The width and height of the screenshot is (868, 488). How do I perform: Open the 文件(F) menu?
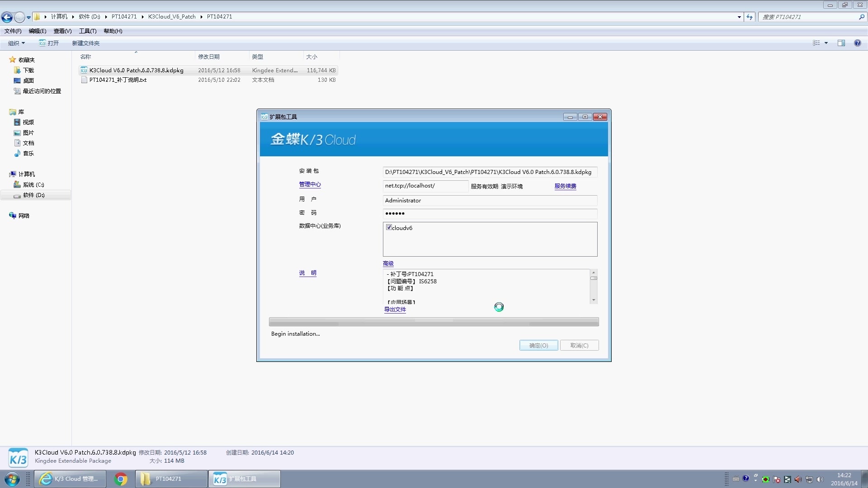point(13,31)
